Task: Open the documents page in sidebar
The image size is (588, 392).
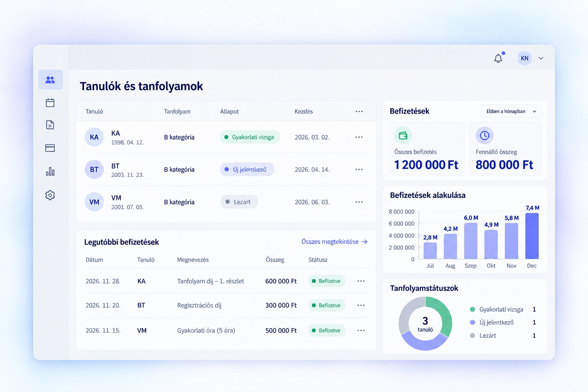Action: click(x=50, y=125)
